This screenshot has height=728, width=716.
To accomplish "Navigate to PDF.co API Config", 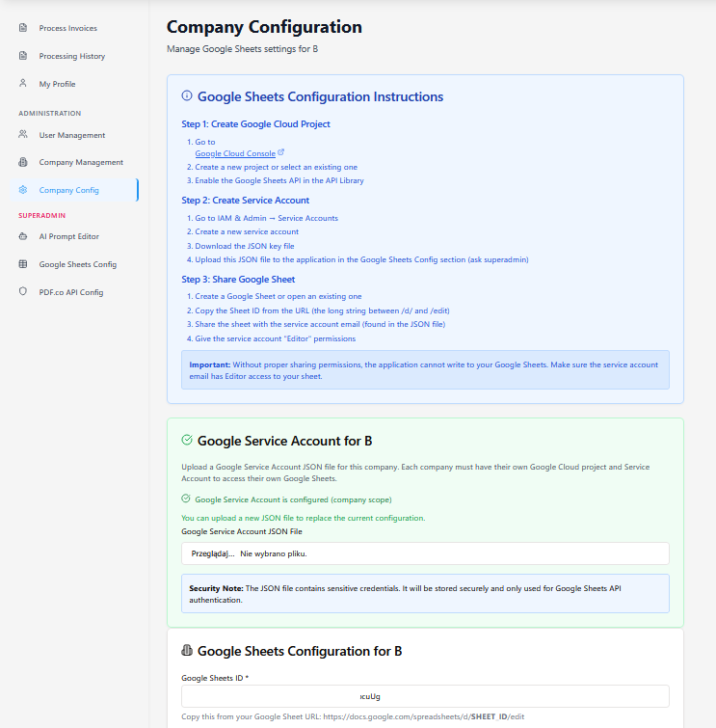I will point(70,291).
